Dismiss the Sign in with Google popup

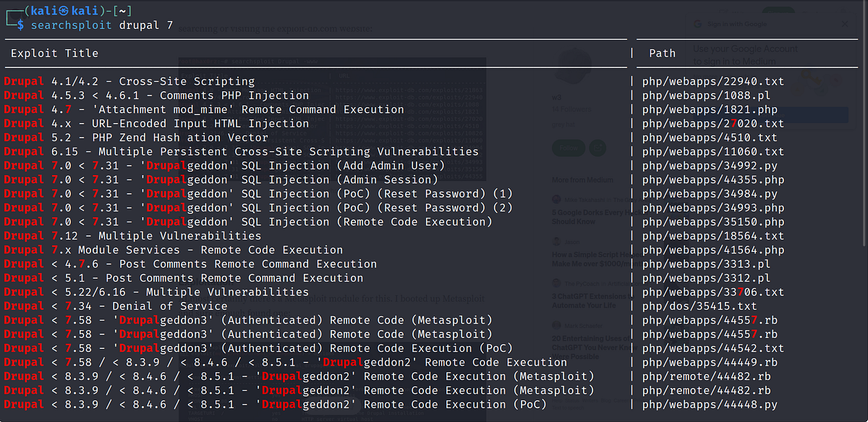pos(845,24)
